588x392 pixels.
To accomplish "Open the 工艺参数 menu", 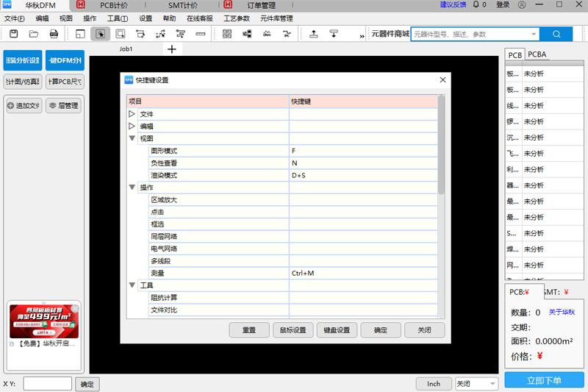I will [236, 18].
